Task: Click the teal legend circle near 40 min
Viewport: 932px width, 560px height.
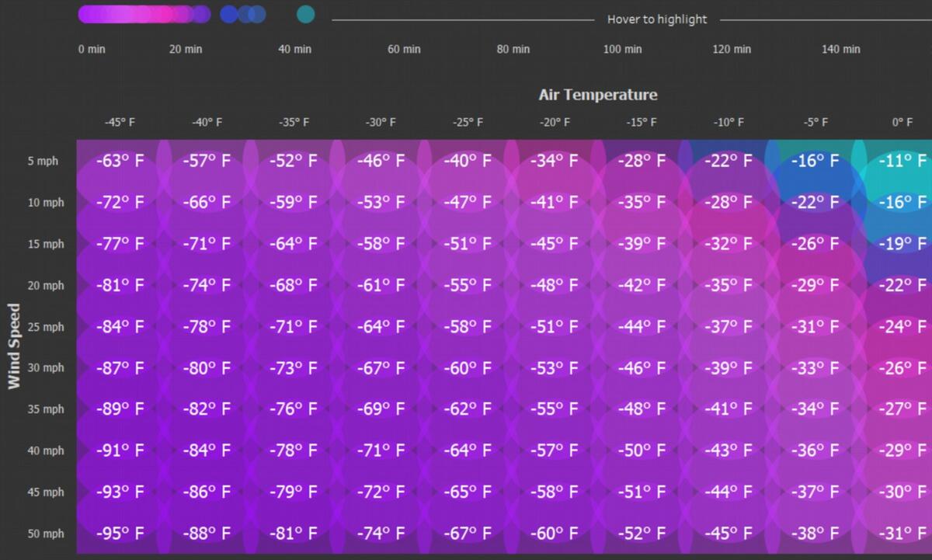Action: 306,14
